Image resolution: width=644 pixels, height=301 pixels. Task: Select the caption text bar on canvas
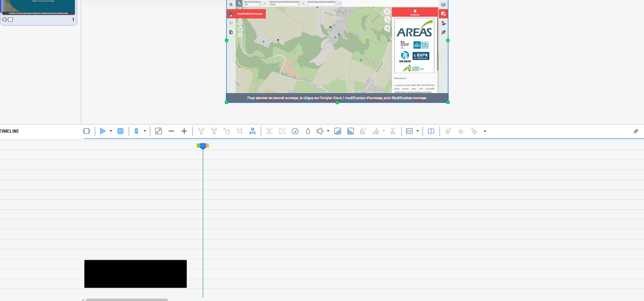pos(337,98)
